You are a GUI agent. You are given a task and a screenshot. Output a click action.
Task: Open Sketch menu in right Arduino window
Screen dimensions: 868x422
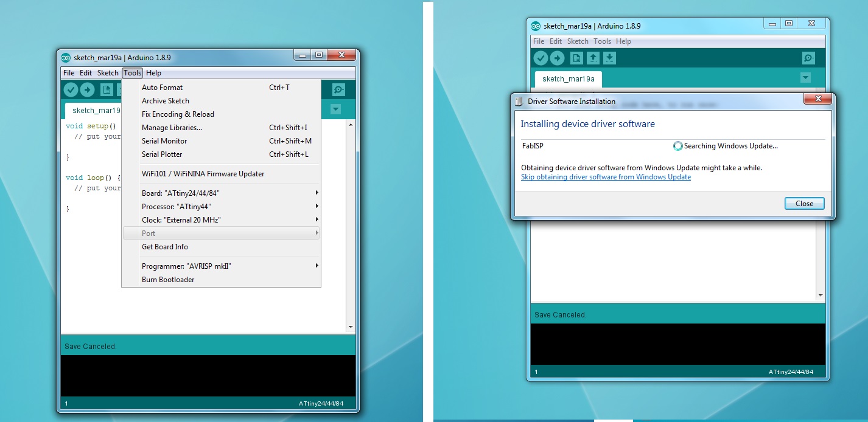tap(578, 41)
